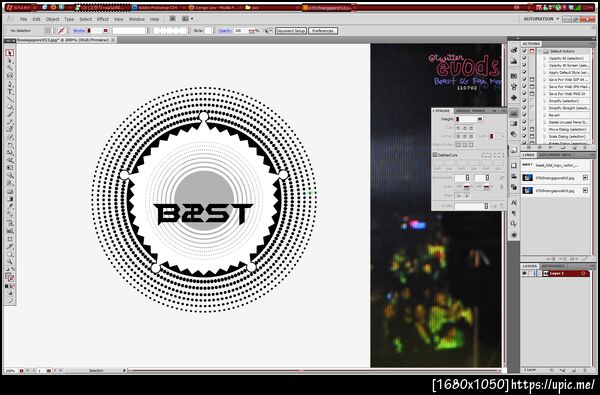This screenshot has height=395, width=600.
Task: Click stroke color swatch in control bar
Action: pyautogui.click(x=61, y=31)
